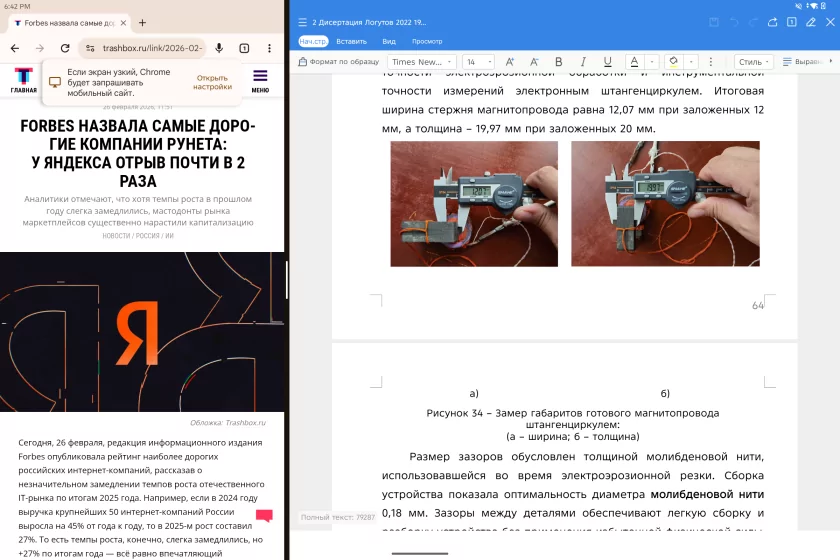Select left caliper photo showing 12.07
Screen dimensions: 840x560
(x=474, y=204)
